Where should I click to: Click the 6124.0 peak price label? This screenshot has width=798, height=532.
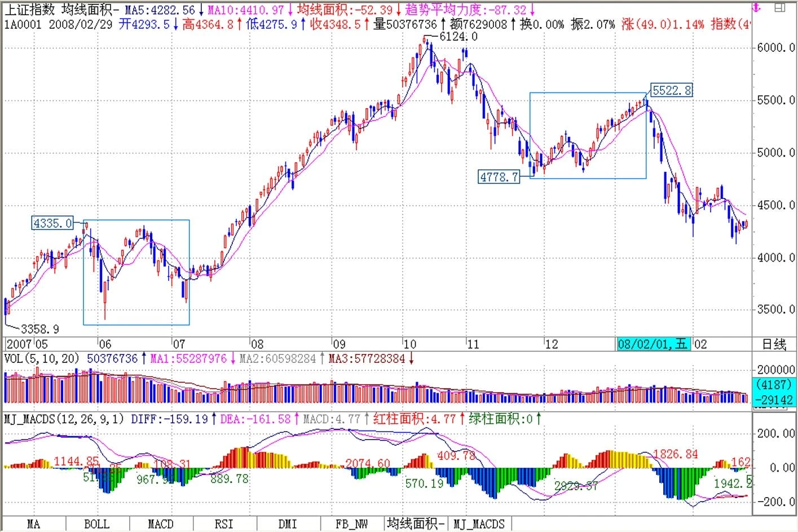coord(458,37)
